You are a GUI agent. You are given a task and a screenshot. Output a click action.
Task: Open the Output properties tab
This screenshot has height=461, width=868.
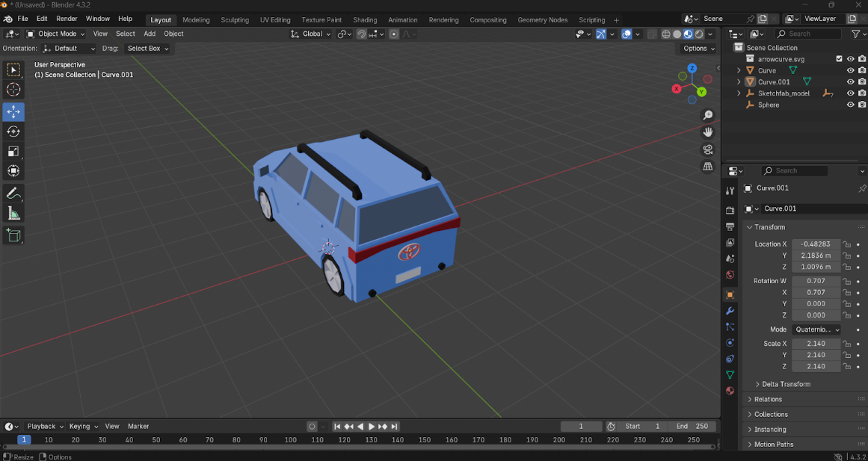point(730,226)
